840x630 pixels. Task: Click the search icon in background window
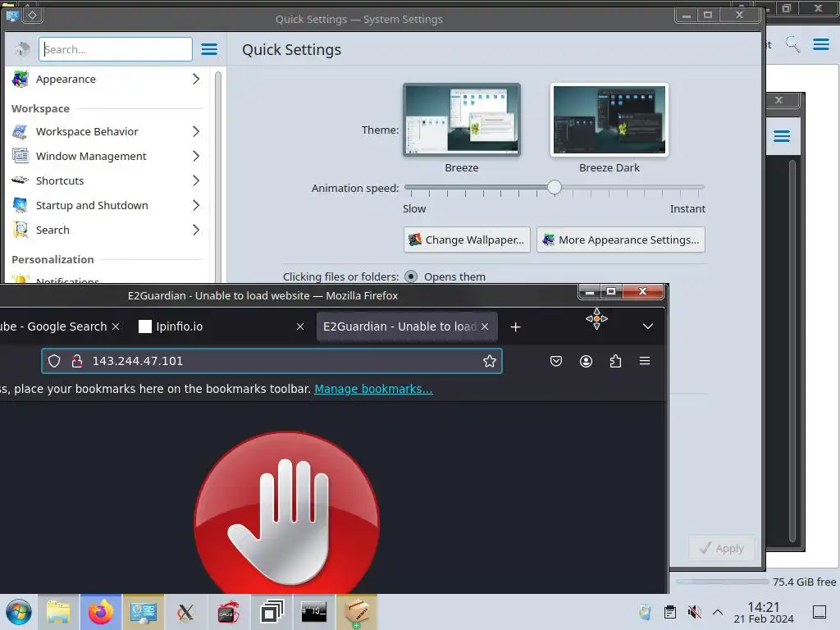coord(792,44)
